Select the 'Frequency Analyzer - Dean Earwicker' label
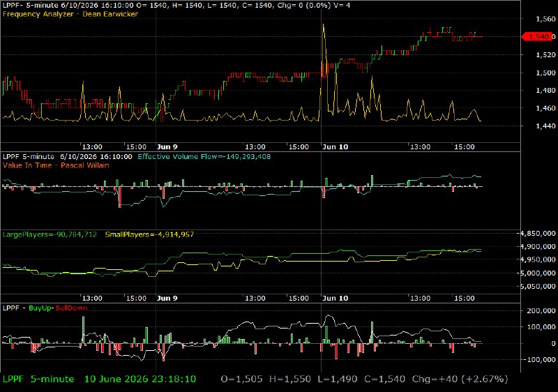 pos(70,14)
